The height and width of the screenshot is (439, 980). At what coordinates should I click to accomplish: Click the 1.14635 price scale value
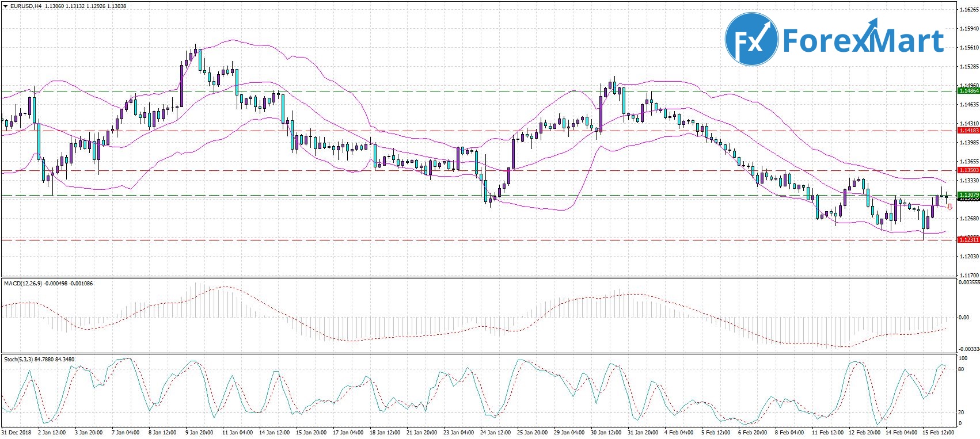pos(968,105)
